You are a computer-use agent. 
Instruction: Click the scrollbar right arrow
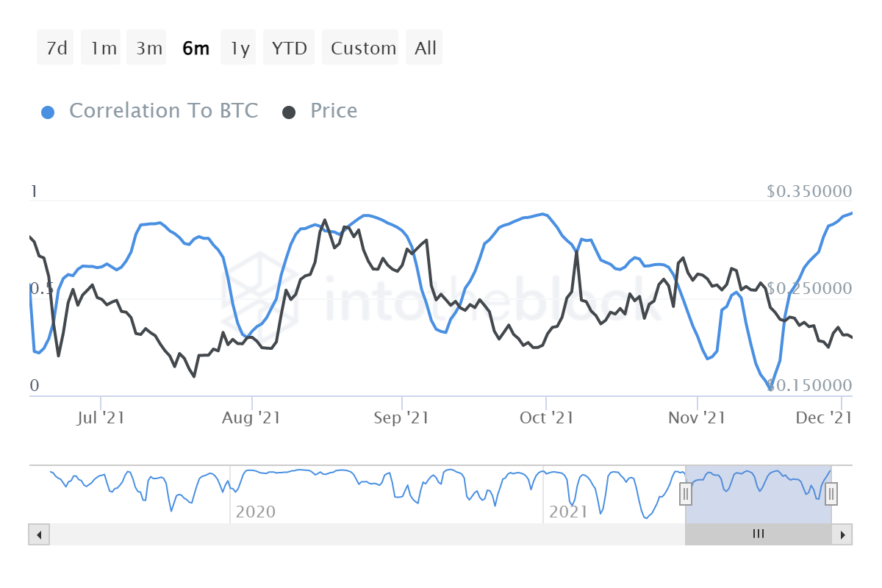point(842,534)
